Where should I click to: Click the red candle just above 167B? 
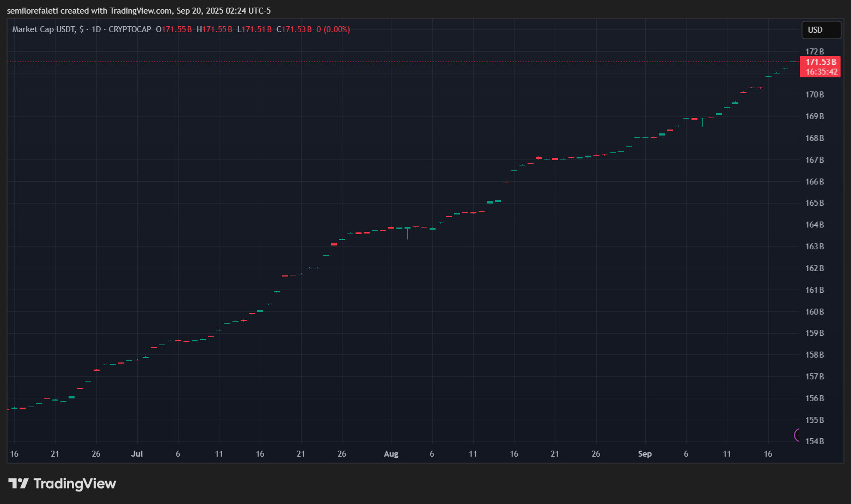click(x=538, y=158)
